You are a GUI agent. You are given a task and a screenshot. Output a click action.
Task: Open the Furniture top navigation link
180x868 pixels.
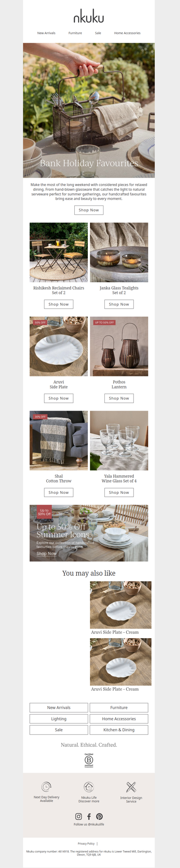[75, 33]
